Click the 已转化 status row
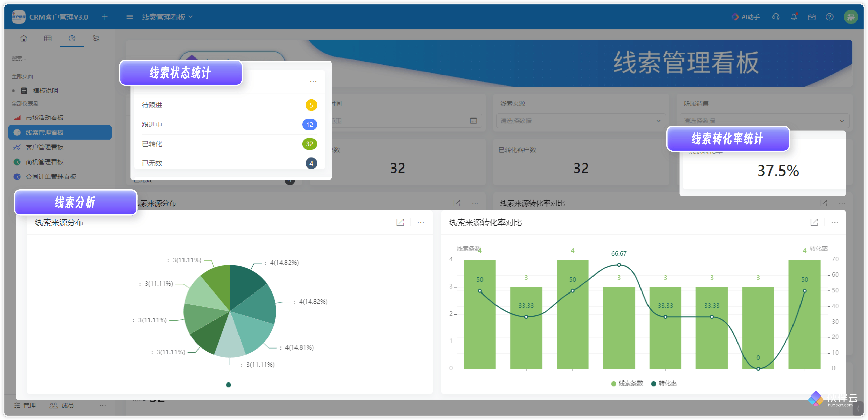Image resolution: width=868 pixels, height=420 pixels. point(229,144)
